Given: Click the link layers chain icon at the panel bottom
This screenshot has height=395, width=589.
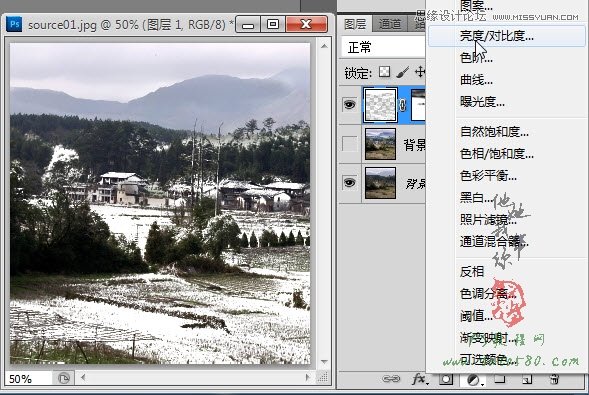Looking at the screenshot, I should point(391,379).
